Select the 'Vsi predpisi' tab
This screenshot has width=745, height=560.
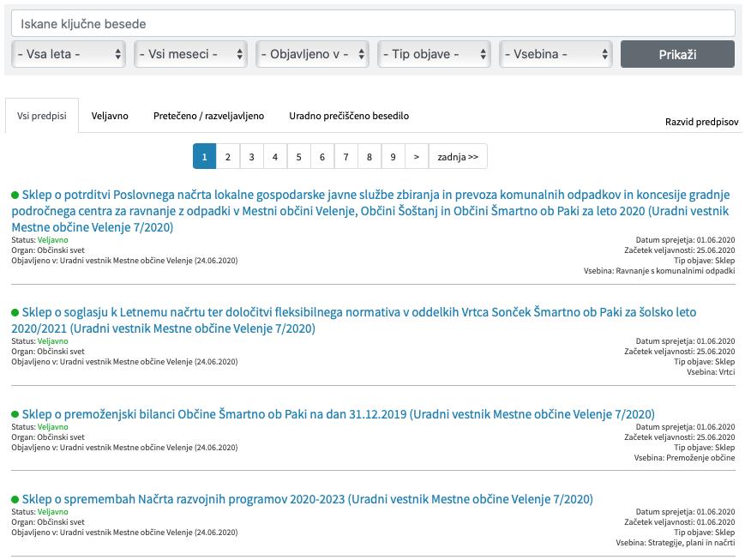tap(42, 116)
